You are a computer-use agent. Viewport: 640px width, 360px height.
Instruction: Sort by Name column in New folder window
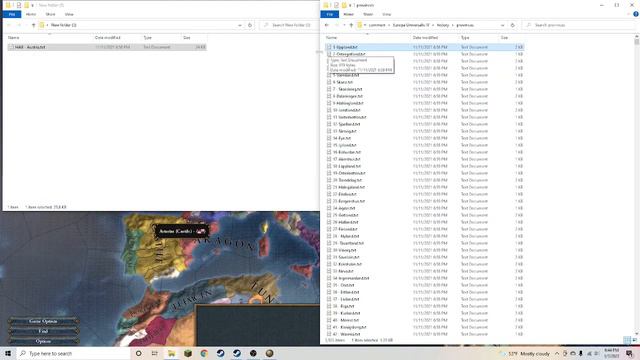[13, 38]
